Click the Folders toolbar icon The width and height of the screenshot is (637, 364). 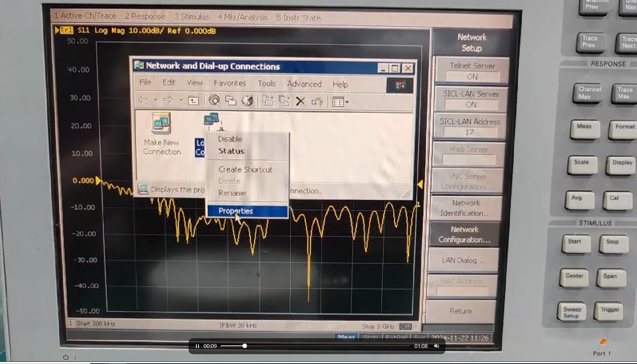[231, 100]
